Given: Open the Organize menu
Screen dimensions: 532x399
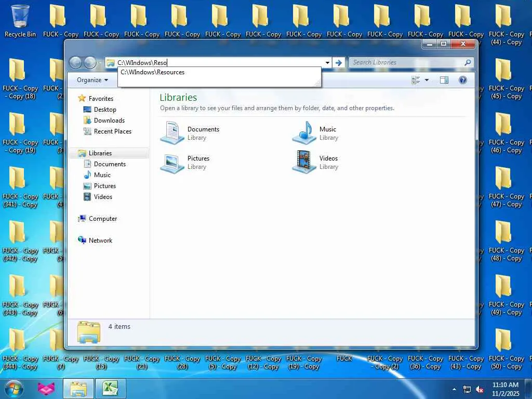Looking at the screenshot, I should click(x=92, y=80).
